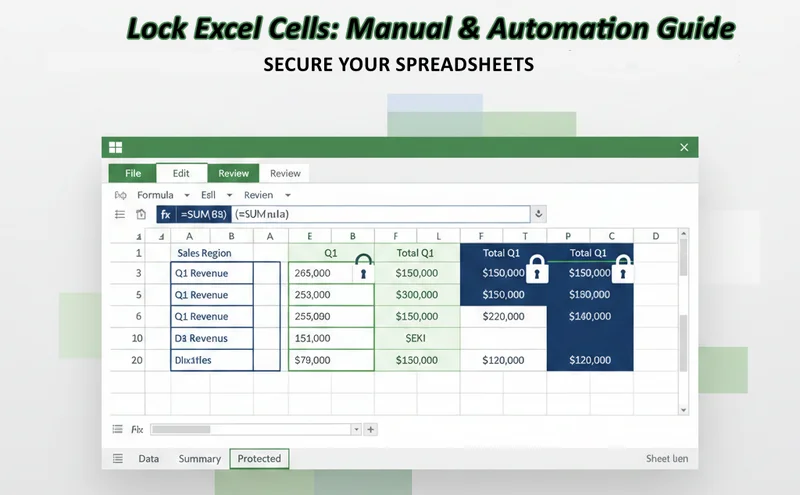Select column header D
This screenshot has height=495, width=800.
[x=656, y=236]
